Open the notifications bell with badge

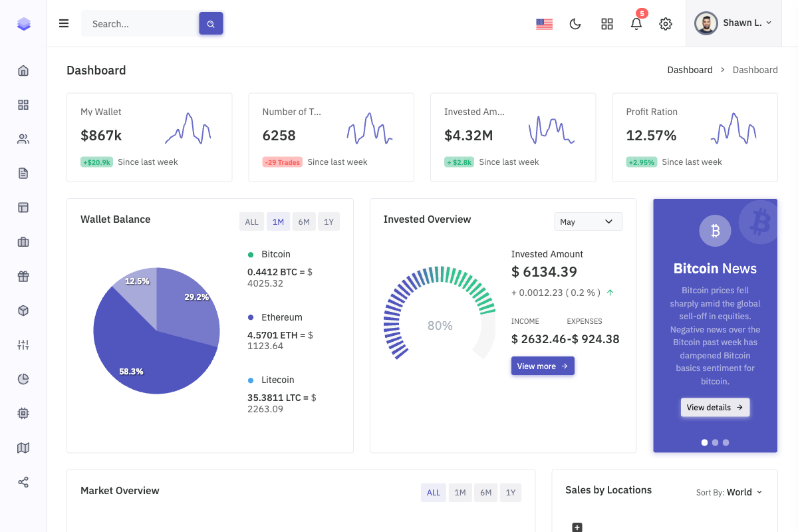click(636, 23)
